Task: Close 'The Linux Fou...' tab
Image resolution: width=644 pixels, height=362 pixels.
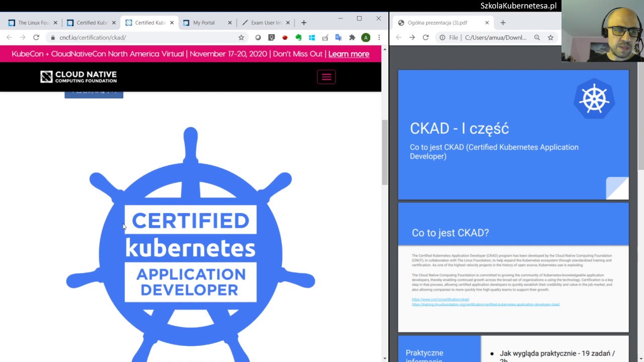Action: tap(55, 23)
